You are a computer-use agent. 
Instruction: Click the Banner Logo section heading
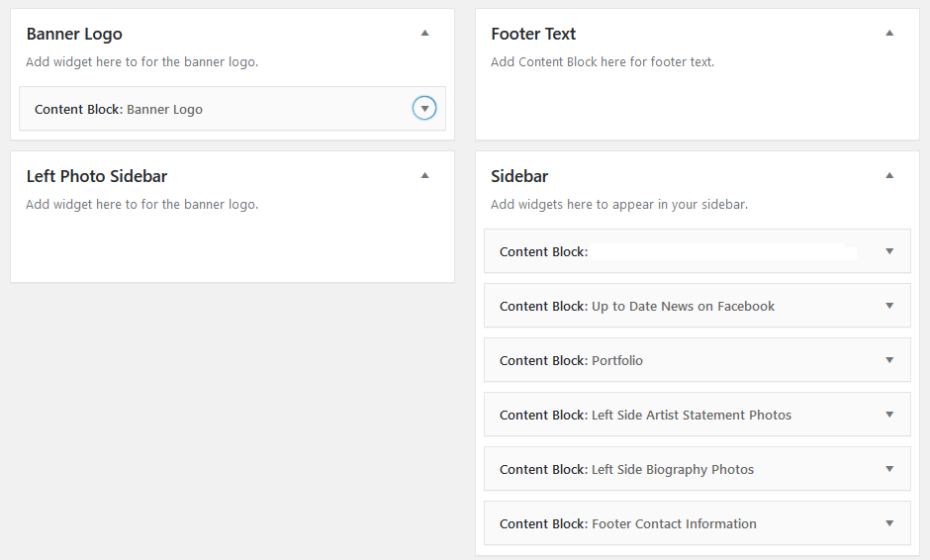pyautogui.click(x=74, y=35)
